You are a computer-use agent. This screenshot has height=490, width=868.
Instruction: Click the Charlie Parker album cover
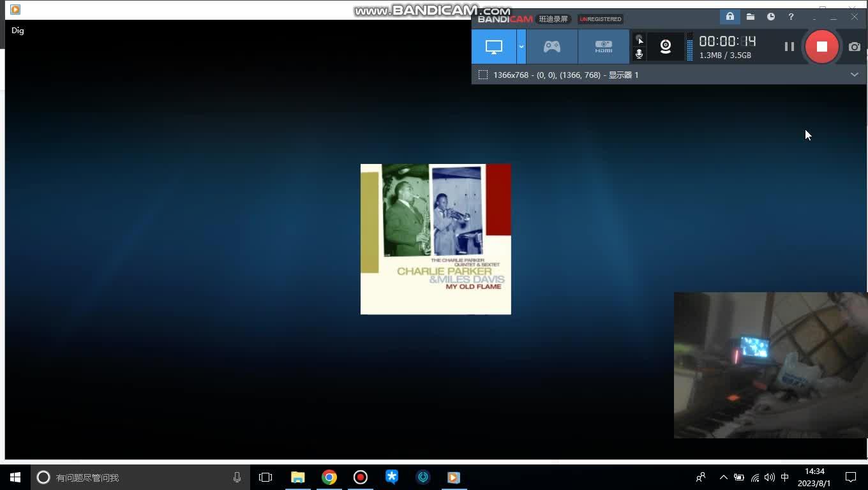[436, 239]
